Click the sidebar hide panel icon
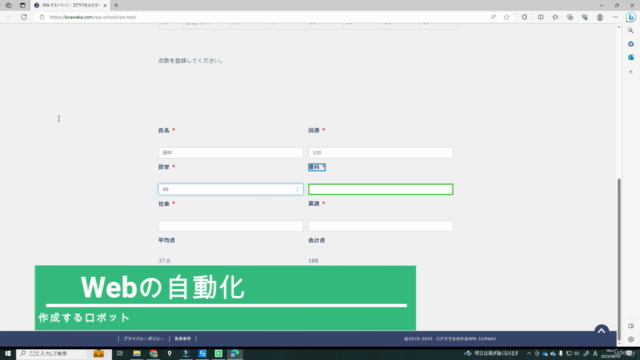The width and height of the screenshot is (640, 360). pyautogui.click(x=631, y=326)
